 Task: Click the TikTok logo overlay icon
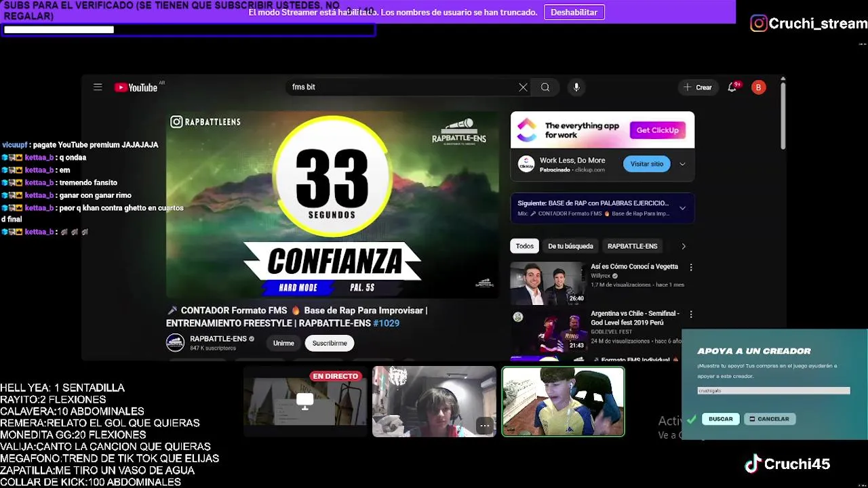(x=752, y=464)
